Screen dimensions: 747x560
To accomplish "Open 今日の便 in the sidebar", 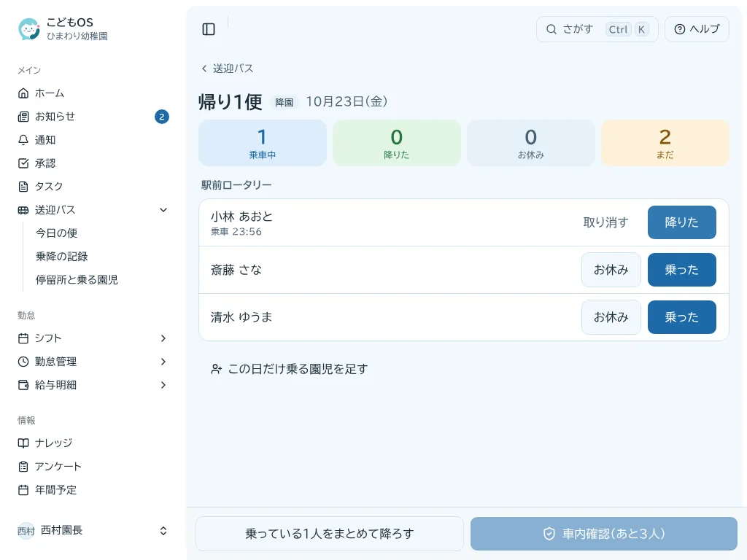I will coord(56,233).
